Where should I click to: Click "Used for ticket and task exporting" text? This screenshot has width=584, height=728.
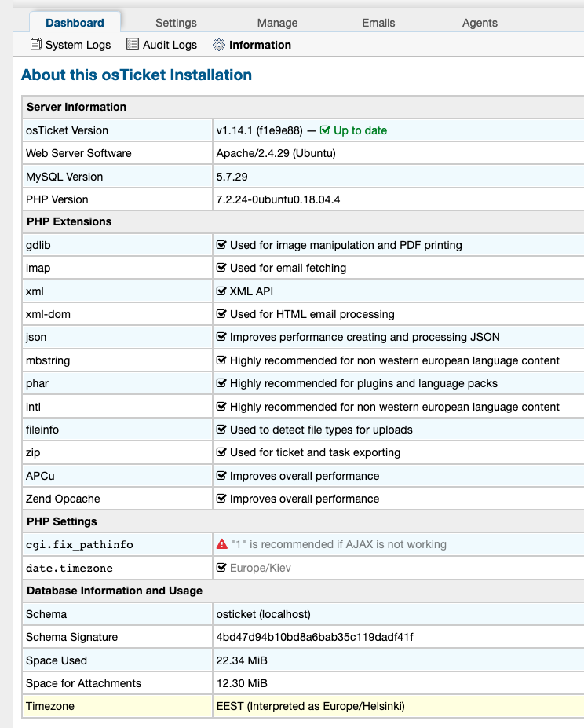[x=316, y=452]
